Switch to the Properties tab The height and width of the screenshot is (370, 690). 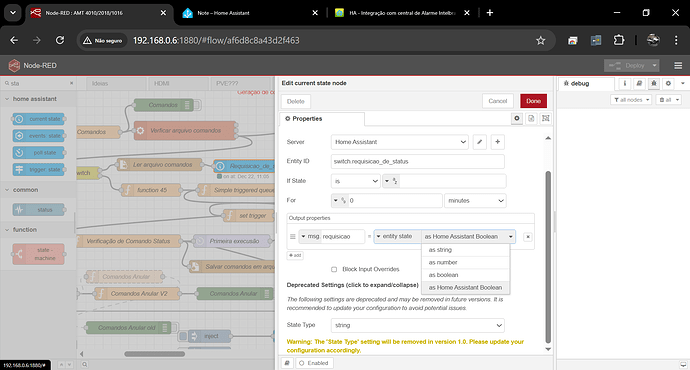click(x=322, y=119)
